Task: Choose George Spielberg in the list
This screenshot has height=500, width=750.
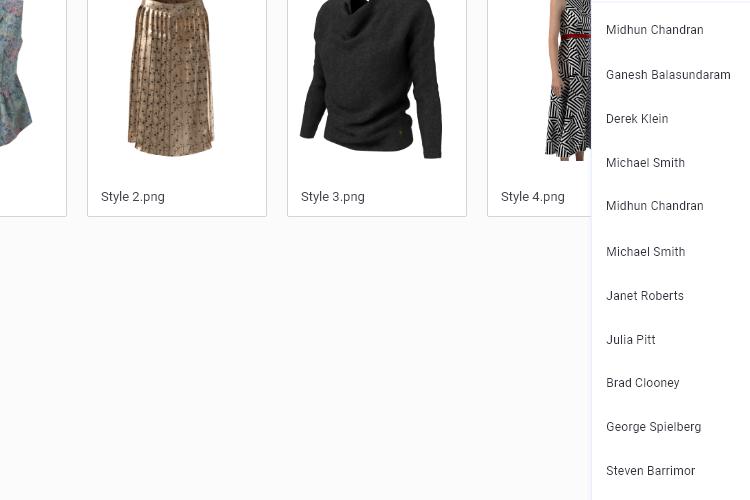Action: coord(653,427)
